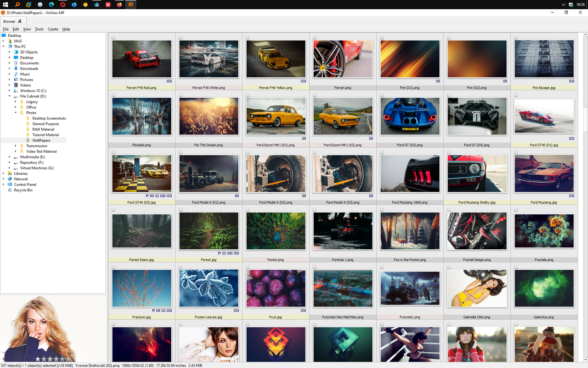
Task: Click the Legacy folder icon
Action: pos(22,102)
